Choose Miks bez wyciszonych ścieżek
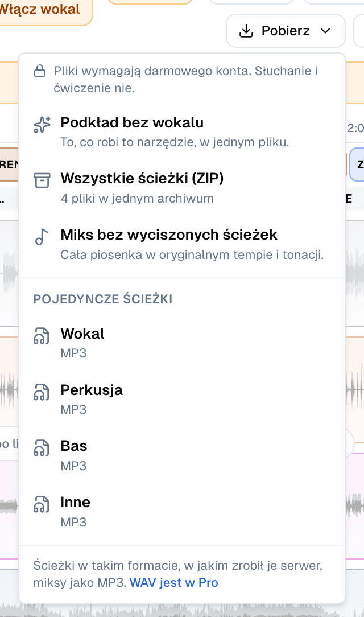Screen dimensions: 364x617 [x=182, y=244]
